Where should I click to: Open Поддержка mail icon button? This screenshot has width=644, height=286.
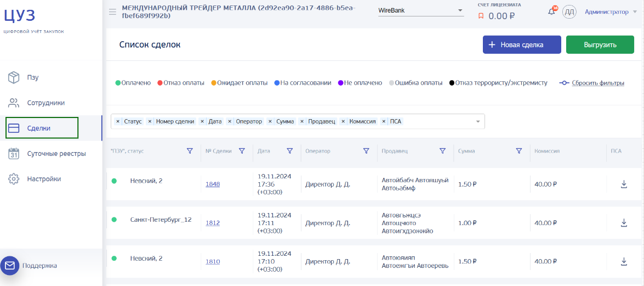click(10, 266)
